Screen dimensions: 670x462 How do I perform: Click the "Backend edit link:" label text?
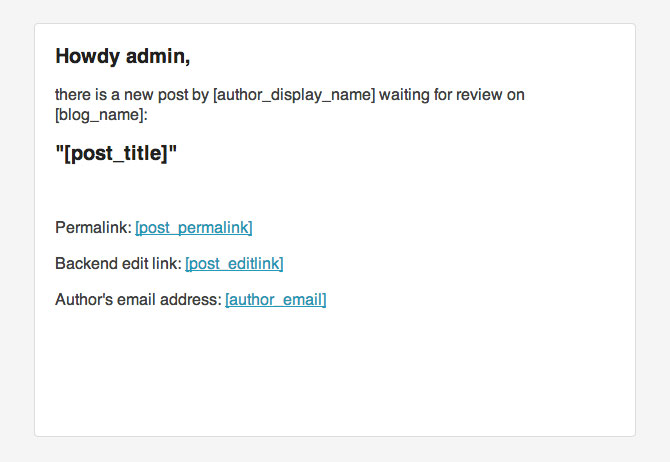coord(119,263)
